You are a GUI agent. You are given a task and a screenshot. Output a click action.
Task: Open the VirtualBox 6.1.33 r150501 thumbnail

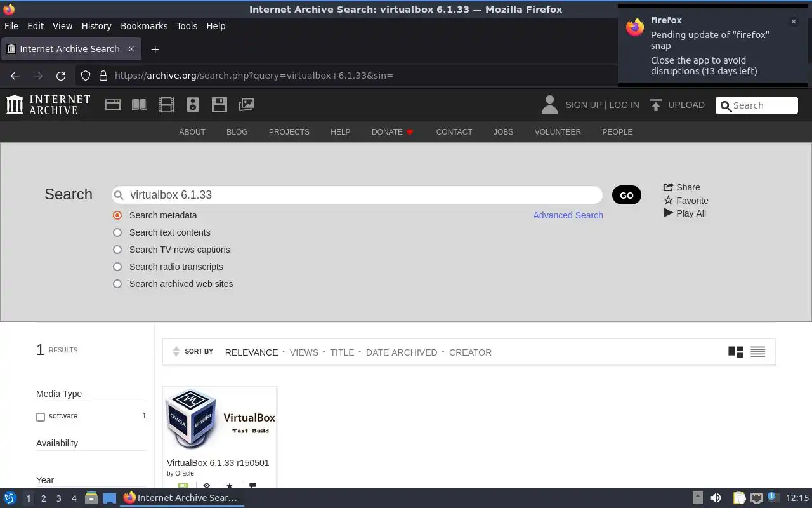(219, 420)
